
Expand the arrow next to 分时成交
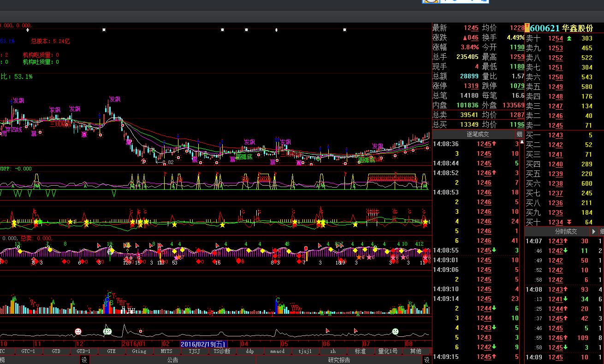(x=594, y=231)
